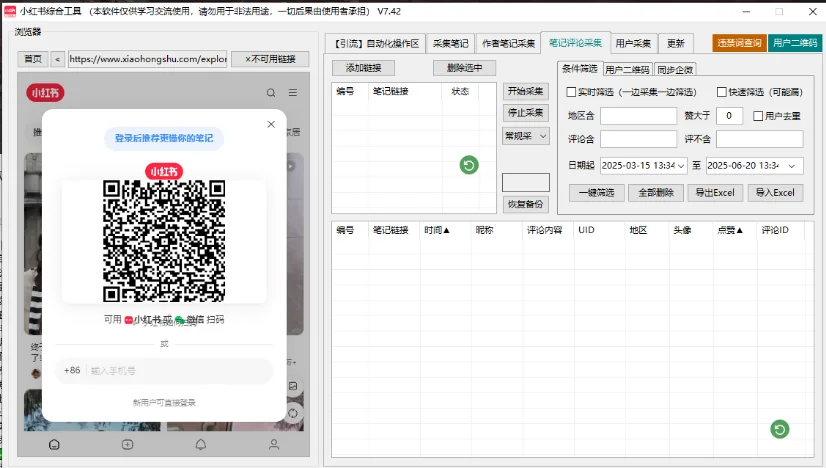
Task: Click the 评论含 input field
Action: (x=638, y=139)
